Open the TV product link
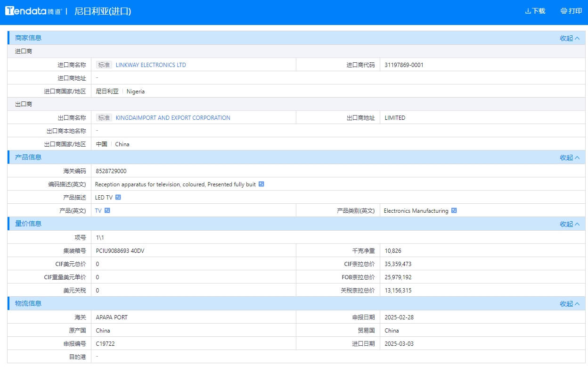This screenshot has height=367, width=588. [98, 211]
